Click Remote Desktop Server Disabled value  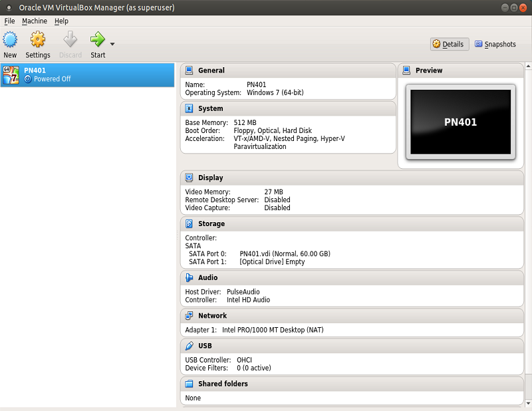[277, 200]
